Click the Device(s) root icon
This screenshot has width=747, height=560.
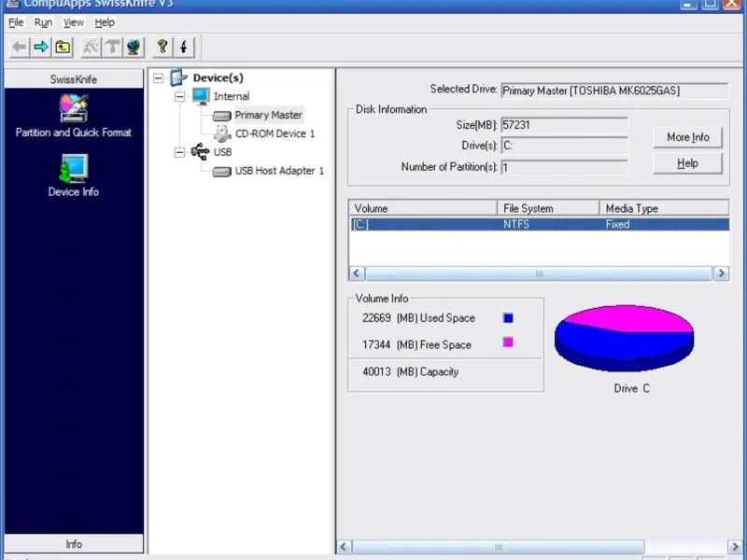point(178,77)
